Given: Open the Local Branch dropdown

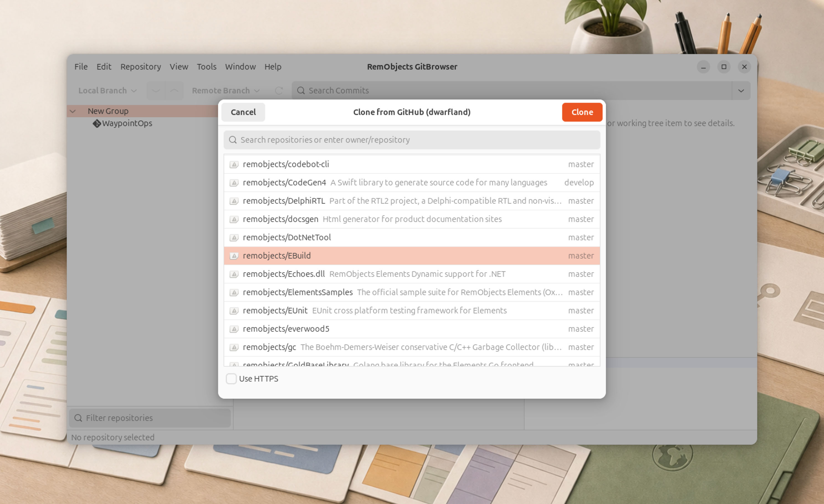Looking at the screenshot, I should point(107,91).
